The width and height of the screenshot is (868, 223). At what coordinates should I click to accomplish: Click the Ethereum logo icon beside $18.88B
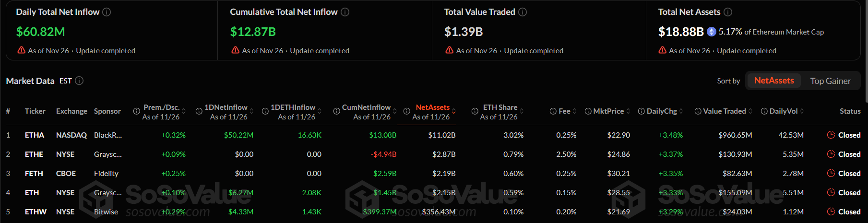(712, 32)
